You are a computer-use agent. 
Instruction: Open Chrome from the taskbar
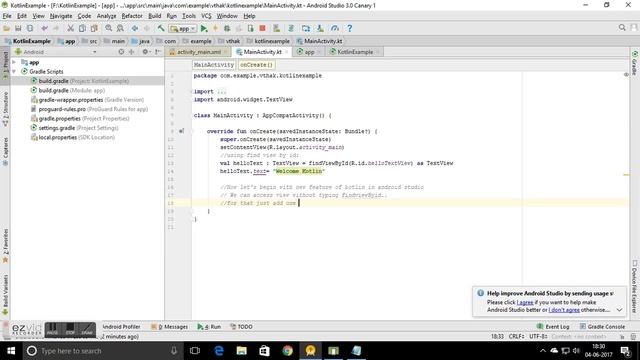pyautogui.click(x=287, y=351)
